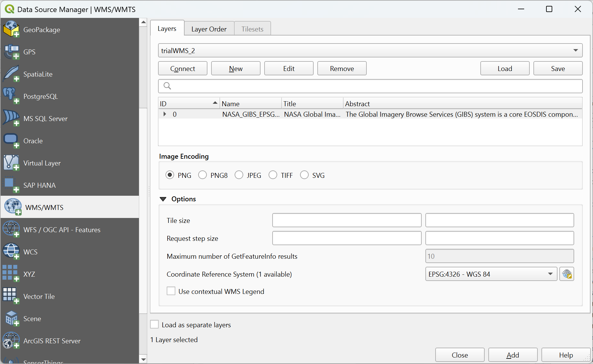
Task: Open Help for this dialog
Action: point(566,355)
